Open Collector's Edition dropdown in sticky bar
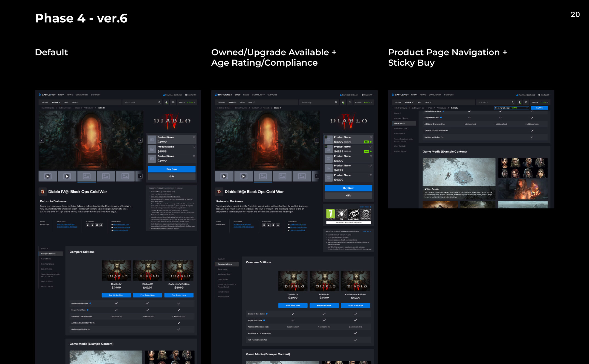 point(511,108)
